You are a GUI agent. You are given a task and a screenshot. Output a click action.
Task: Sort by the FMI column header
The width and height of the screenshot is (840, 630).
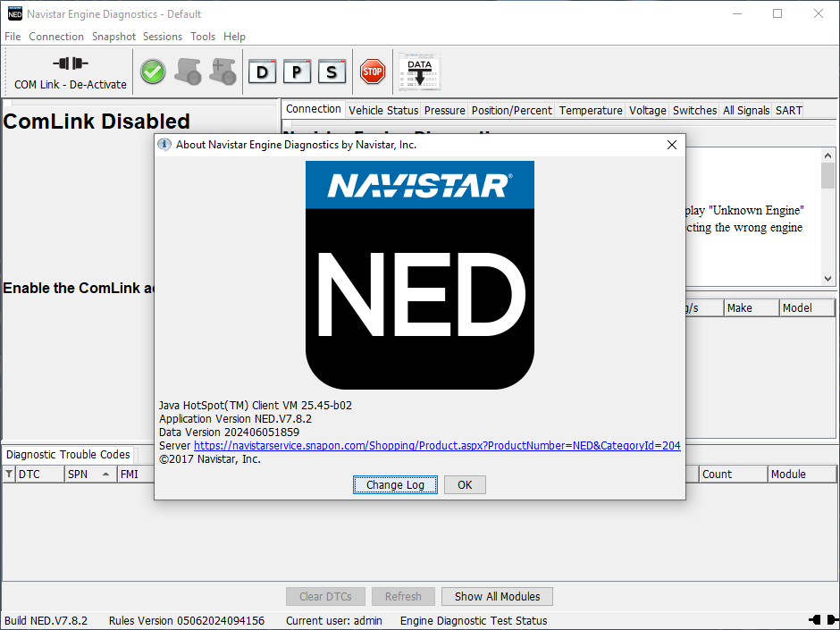[x=136, y=475]
